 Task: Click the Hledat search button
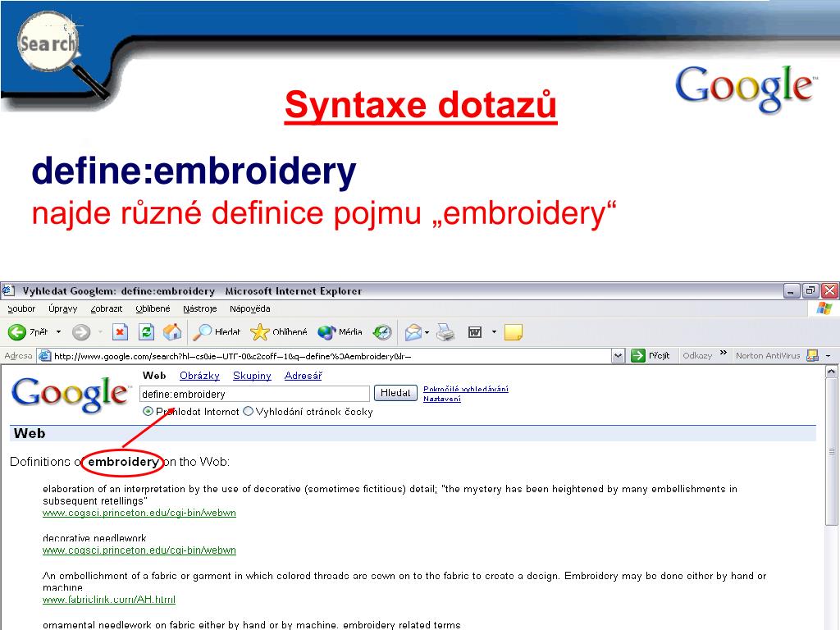point(395,393)
